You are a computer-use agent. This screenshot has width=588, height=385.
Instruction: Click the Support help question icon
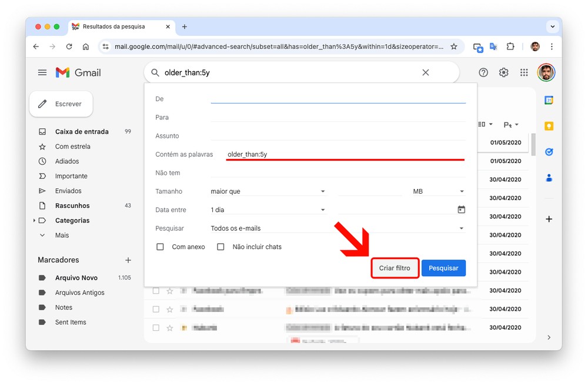[483, 72]
